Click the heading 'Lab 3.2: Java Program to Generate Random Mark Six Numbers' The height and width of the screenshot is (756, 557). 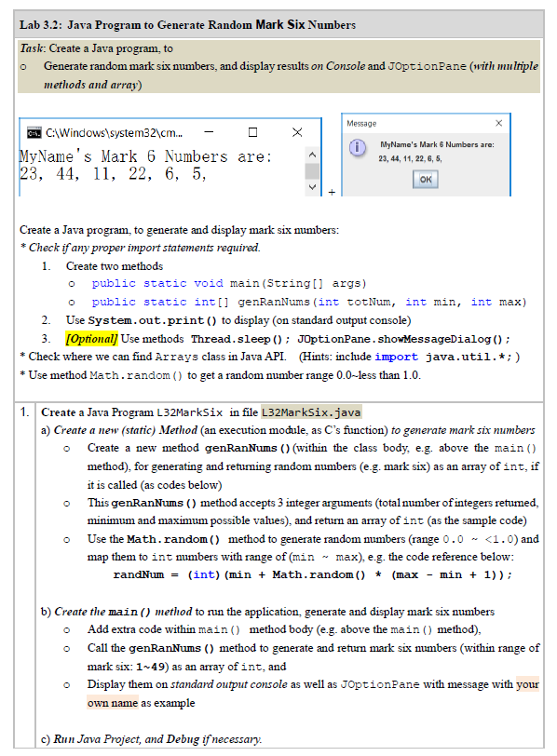187,24
